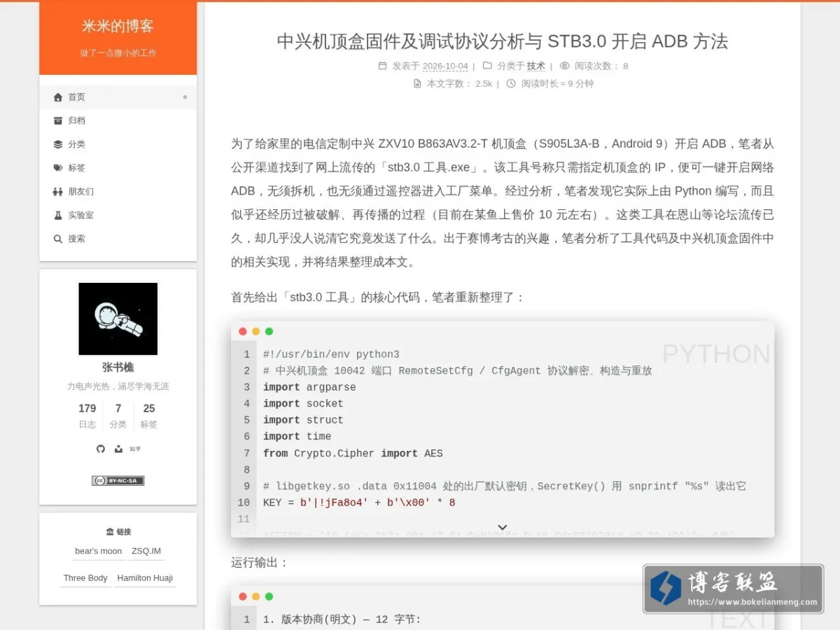Click the yellow dot on Python code block
The height and width of the screenshot is (630, 840).
click(256, 332)
